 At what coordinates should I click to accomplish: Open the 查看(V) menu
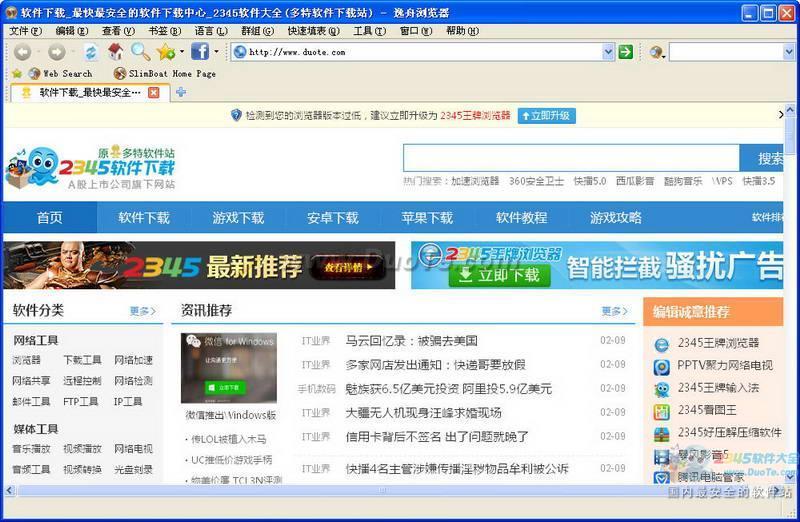(118, 31)
